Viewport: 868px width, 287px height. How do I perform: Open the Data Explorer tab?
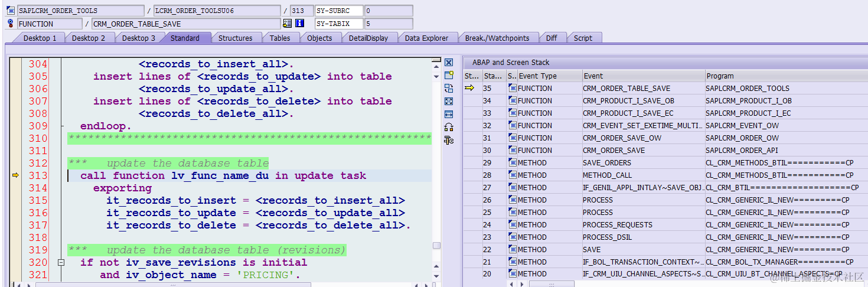[426, 38]
